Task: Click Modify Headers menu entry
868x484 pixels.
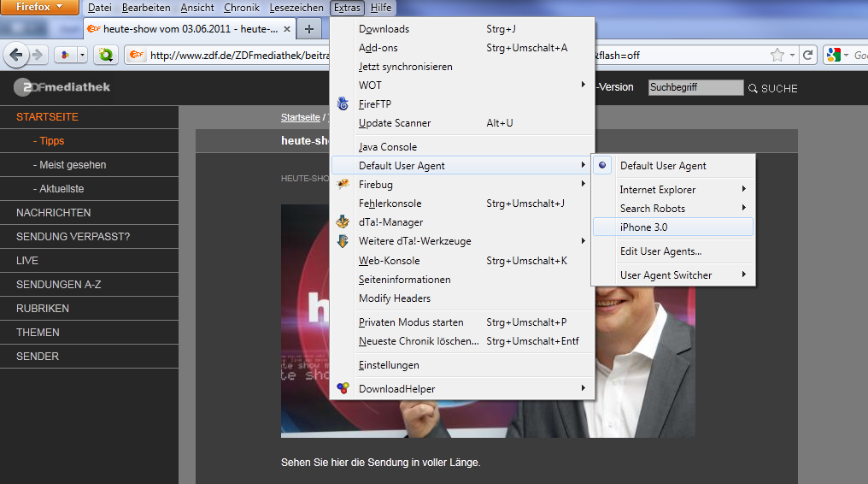Action: [462, 298]
